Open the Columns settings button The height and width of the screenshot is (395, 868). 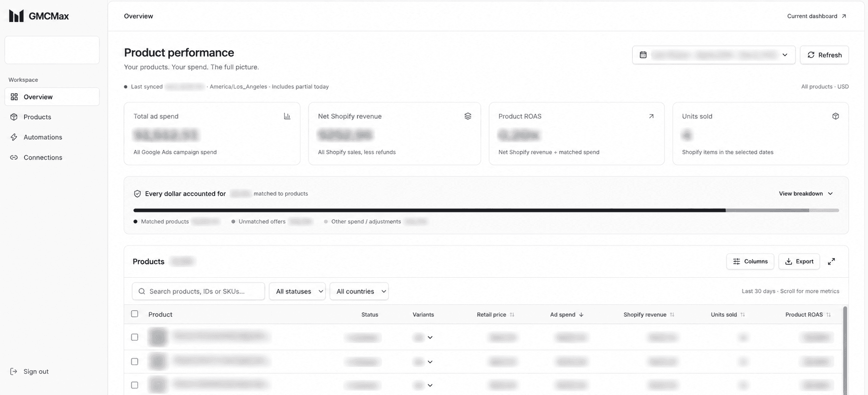pyautogui.click(x=750, y=261)
